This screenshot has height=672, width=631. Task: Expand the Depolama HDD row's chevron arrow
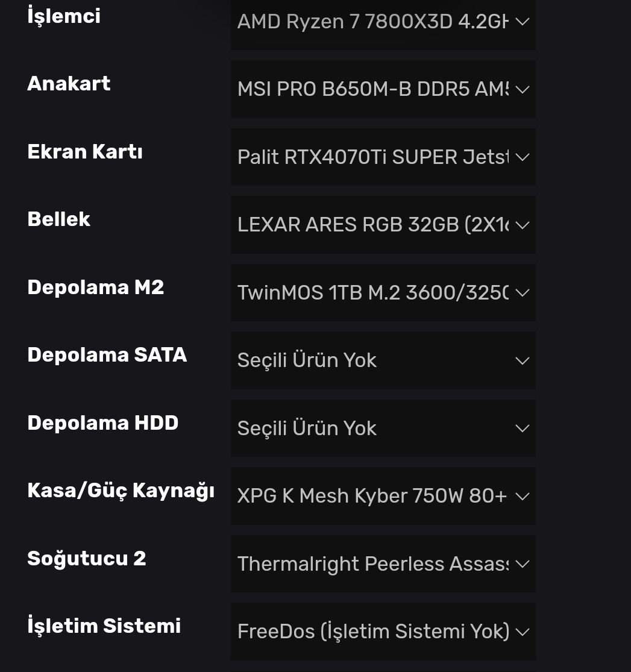(x=523, y=429)
